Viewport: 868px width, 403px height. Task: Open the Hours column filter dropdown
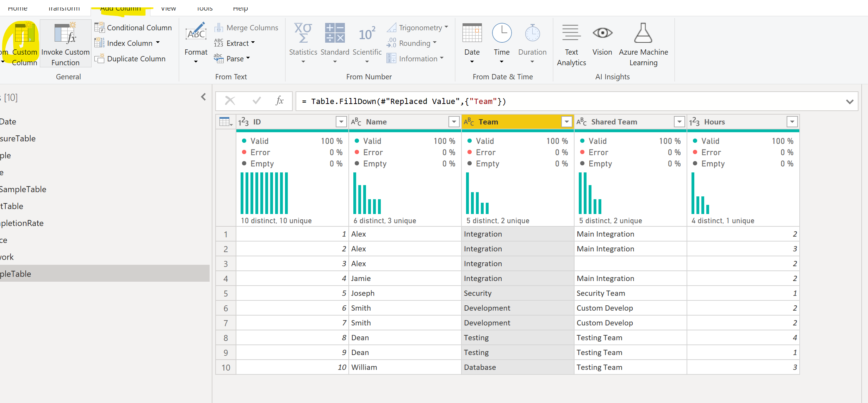[792, 122]
